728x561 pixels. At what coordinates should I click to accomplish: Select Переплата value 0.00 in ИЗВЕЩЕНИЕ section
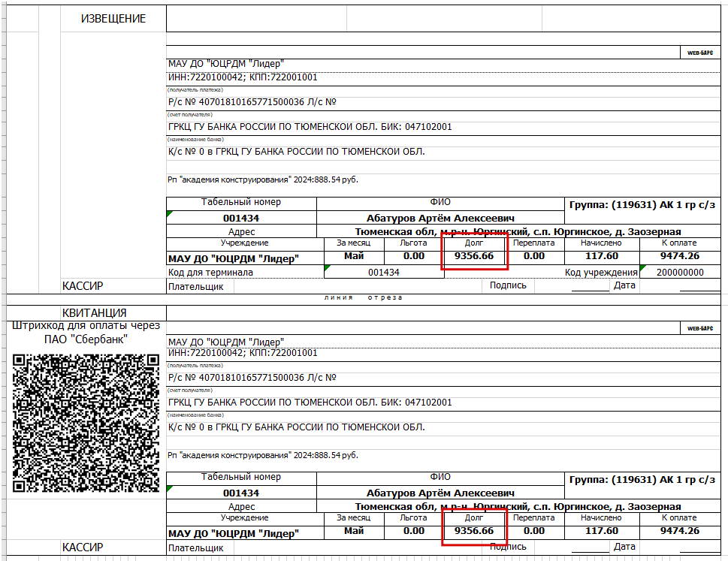point(534,256)
